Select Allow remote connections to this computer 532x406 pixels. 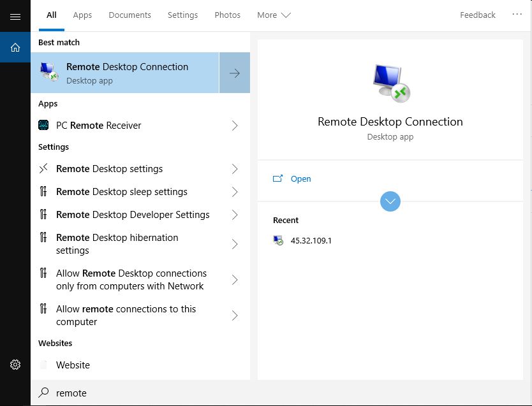(140, 315)
